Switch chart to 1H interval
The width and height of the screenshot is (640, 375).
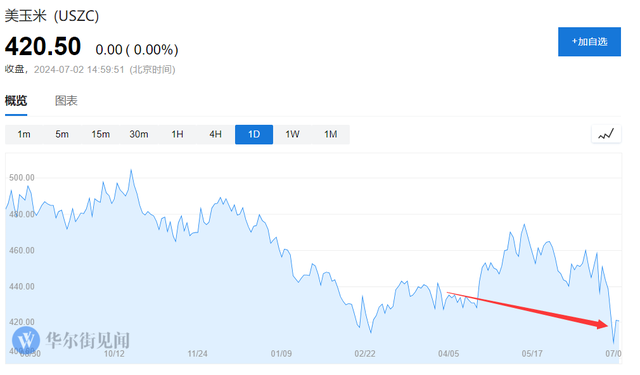[177, 134]
